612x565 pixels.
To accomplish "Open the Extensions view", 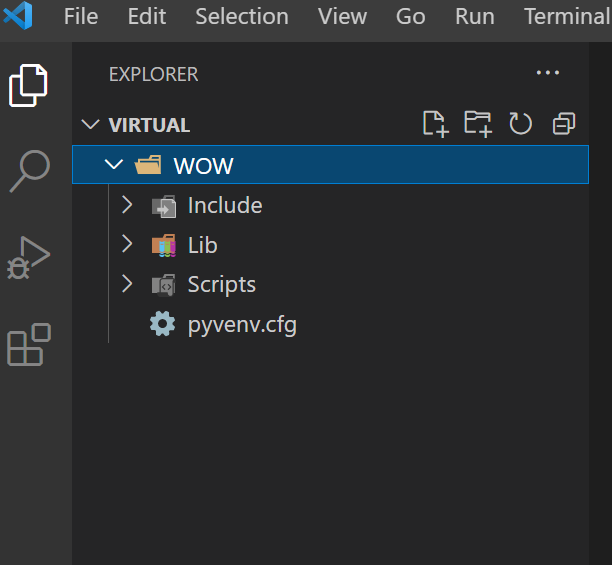I will point(29,345).
